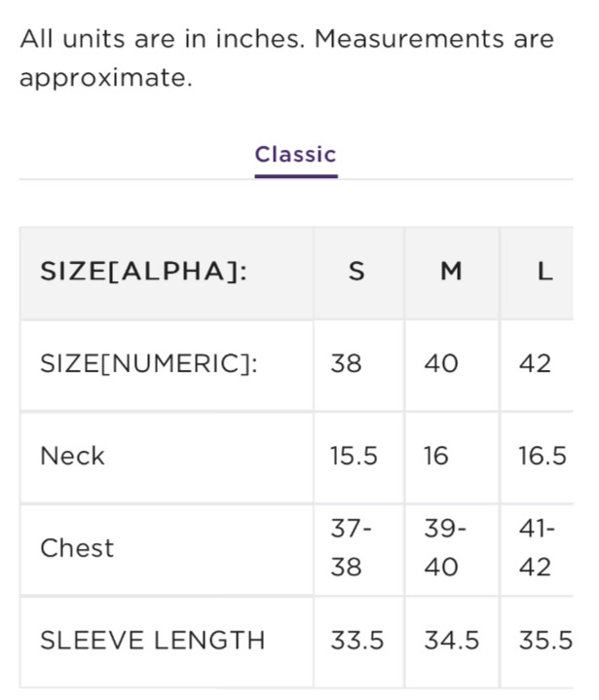Click the SIZE[NUMERIC] row label
This screenshot has height=700, width=599.
149,364
